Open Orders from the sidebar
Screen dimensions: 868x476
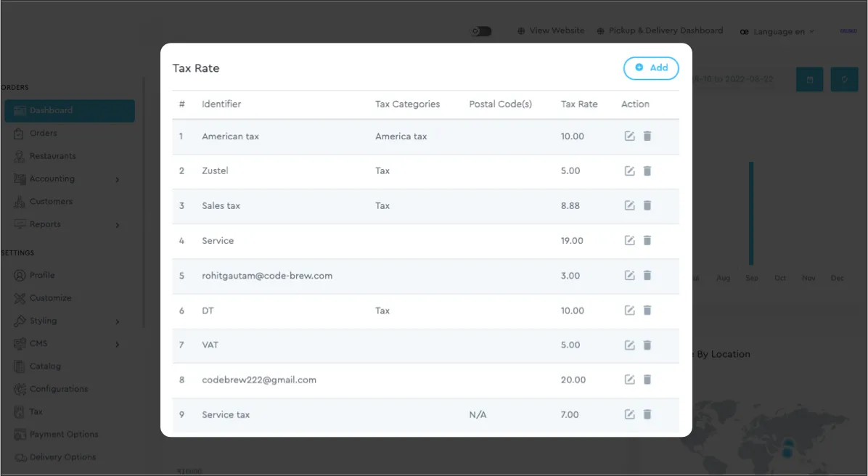point(43,134)
